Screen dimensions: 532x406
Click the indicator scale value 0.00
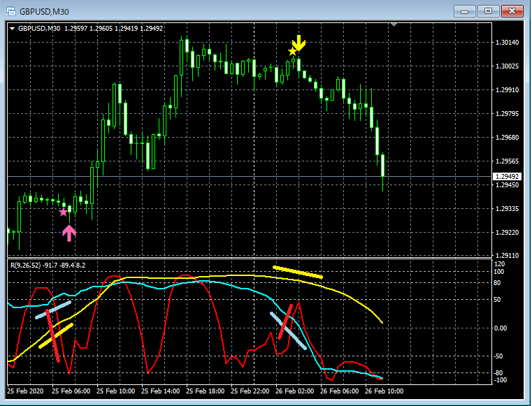[501, 328]
